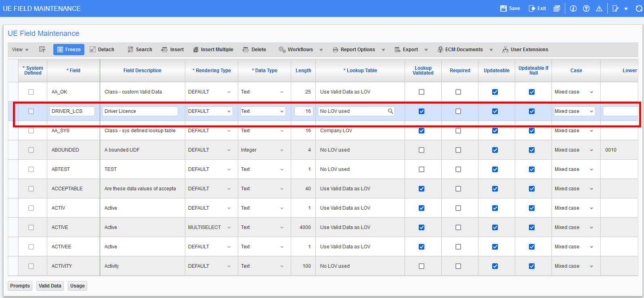
Task: Expand the header edit-page dropdown arrow
Action: [626, 9]
